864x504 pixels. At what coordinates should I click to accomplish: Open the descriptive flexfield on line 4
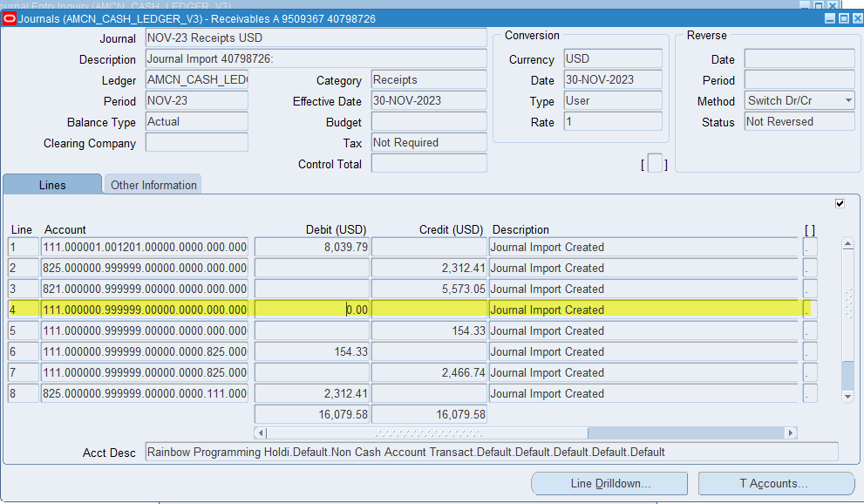pos(809,310)
